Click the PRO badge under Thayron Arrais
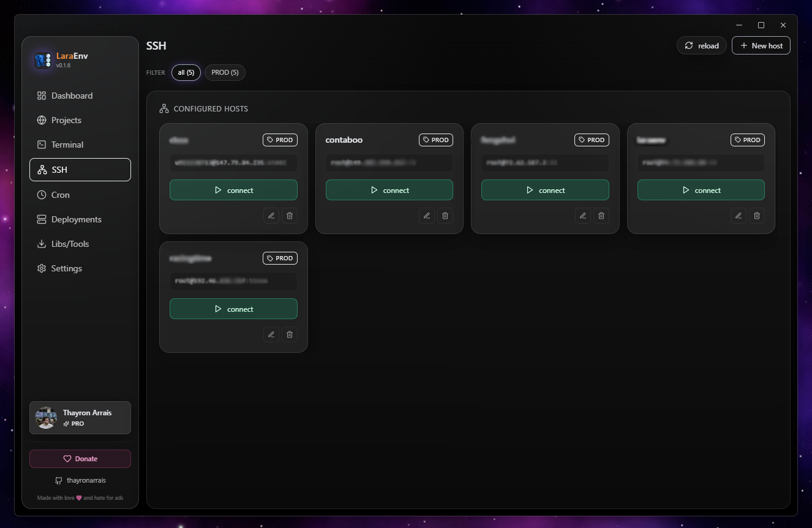The height and width of the screenshot is (528, 812). pos(73,424)
